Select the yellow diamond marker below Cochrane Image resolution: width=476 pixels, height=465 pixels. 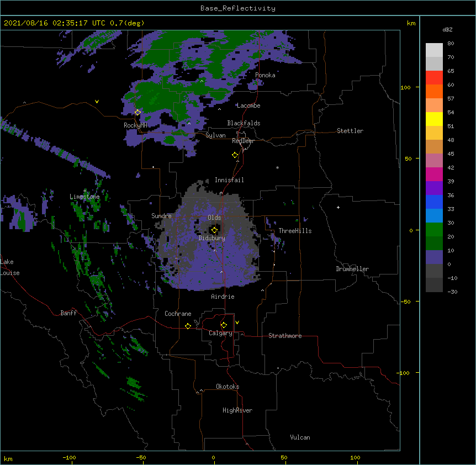tap(188, 326)
